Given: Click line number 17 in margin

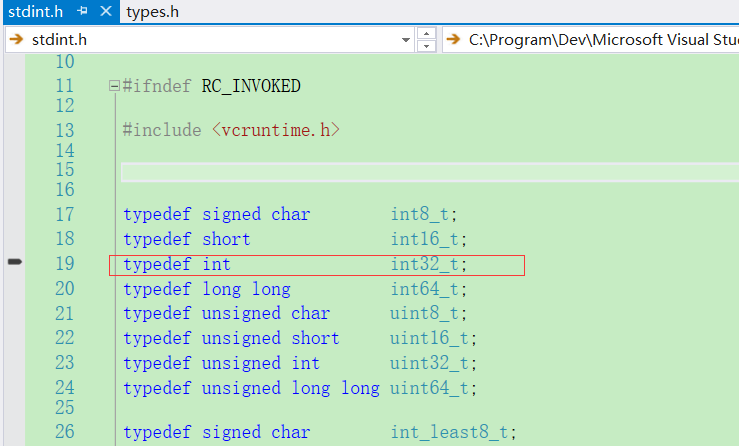Looking at the screenshot, I should point(65,215).
